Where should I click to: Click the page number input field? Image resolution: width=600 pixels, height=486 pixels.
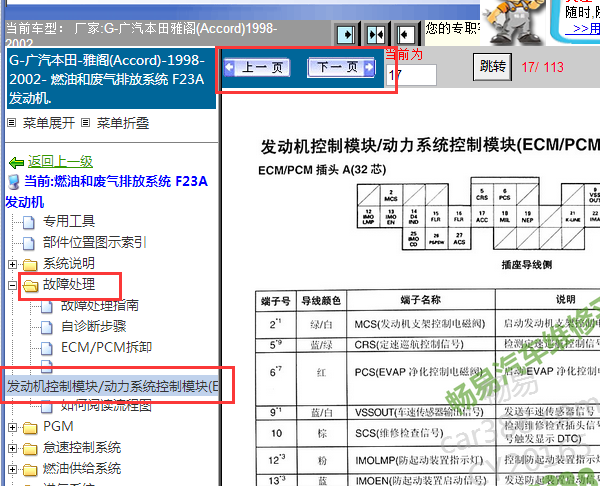click(x=411, y=75)
